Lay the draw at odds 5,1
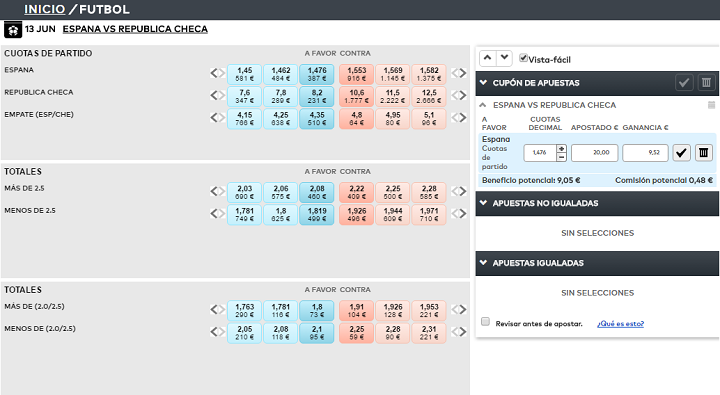720x395 pixels. point(429,118)
